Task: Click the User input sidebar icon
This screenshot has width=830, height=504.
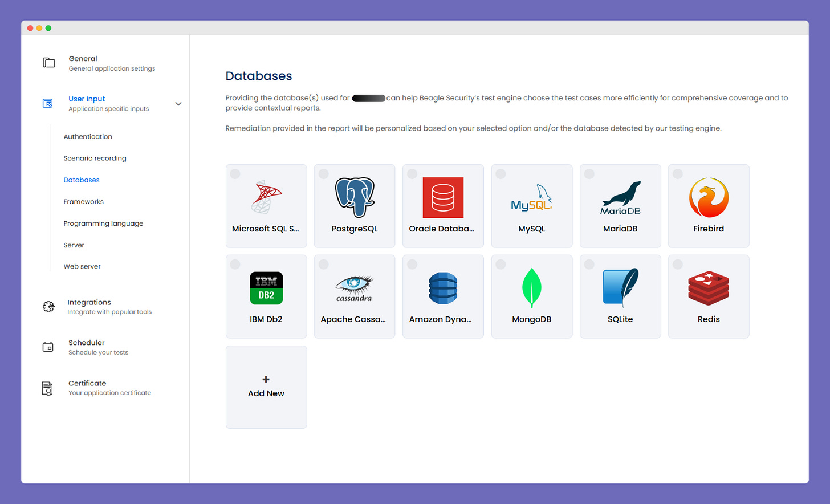Action: tap(48, 103)
